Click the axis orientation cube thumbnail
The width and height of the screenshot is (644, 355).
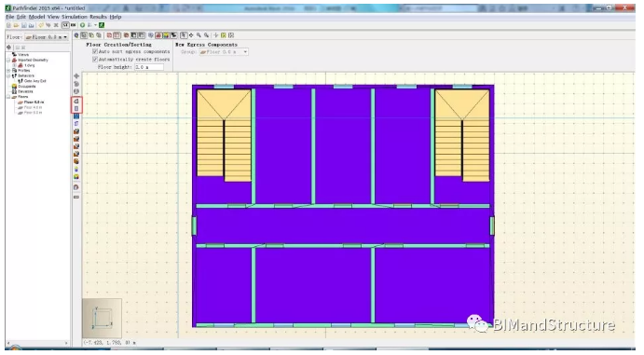[103, 318]
